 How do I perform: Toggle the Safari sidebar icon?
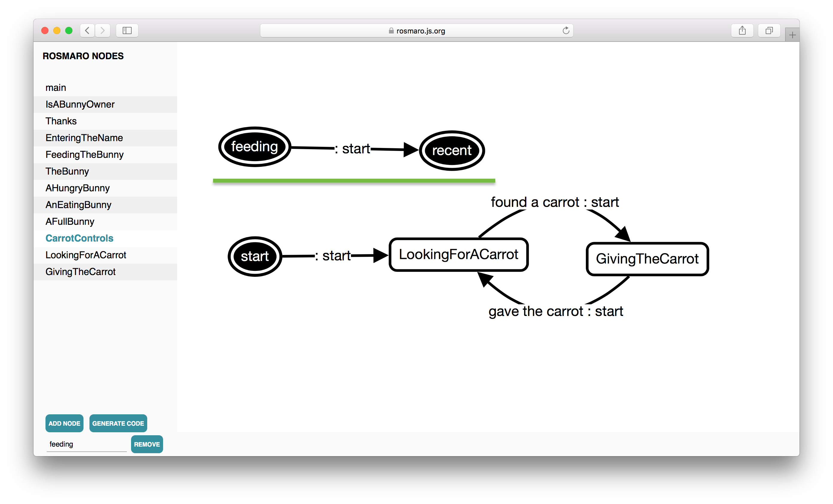(127, 30)
